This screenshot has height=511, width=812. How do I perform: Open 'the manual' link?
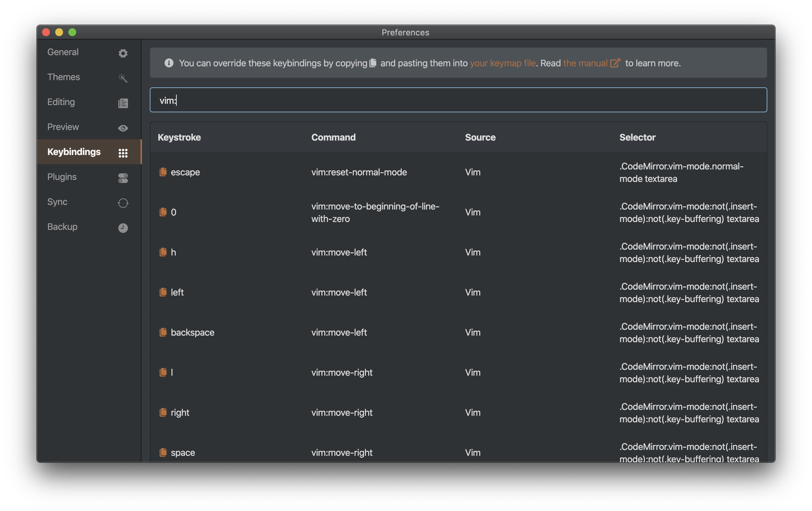[585, 63]
